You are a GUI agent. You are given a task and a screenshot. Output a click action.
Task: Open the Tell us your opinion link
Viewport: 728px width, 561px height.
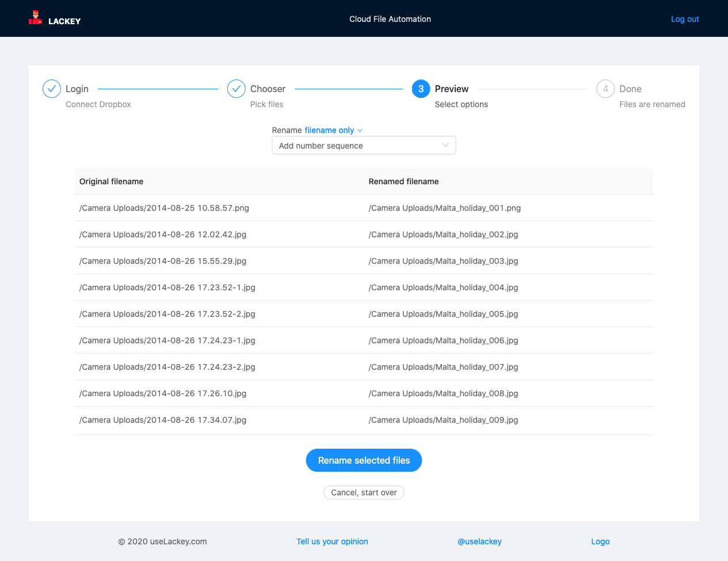[x=332, y=541]
